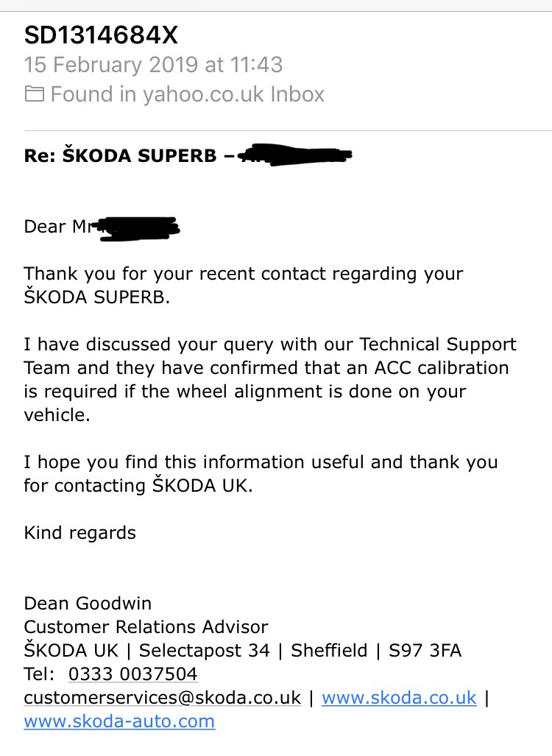Call the phone number 0333 0037504

[x=132, y=674]
